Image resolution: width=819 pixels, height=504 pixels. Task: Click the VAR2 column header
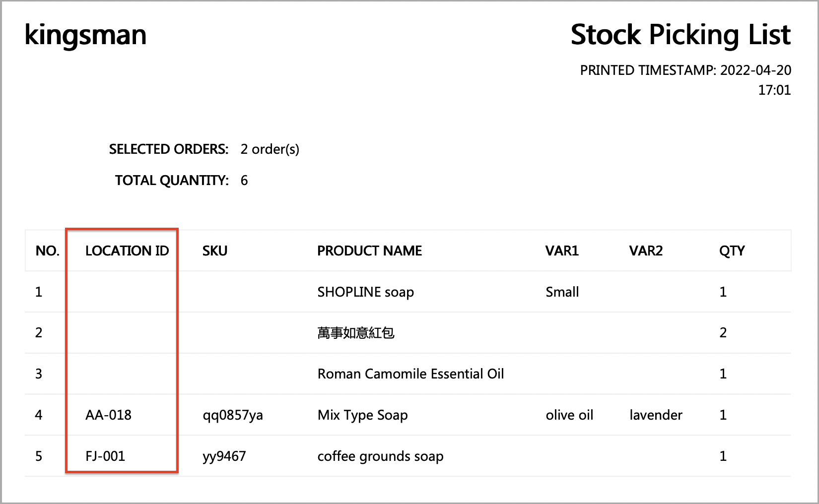point(645,251)
